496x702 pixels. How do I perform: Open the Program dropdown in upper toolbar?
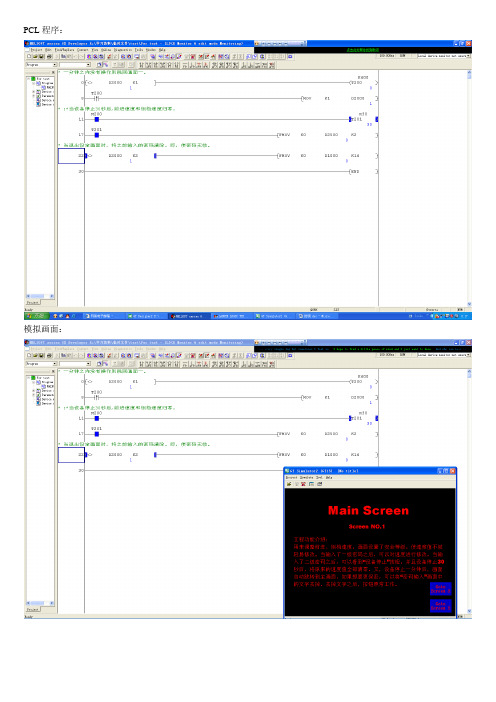41,65
